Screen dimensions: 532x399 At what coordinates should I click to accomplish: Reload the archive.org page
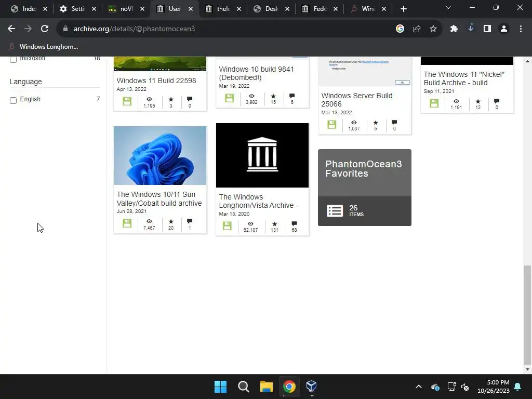45,29
